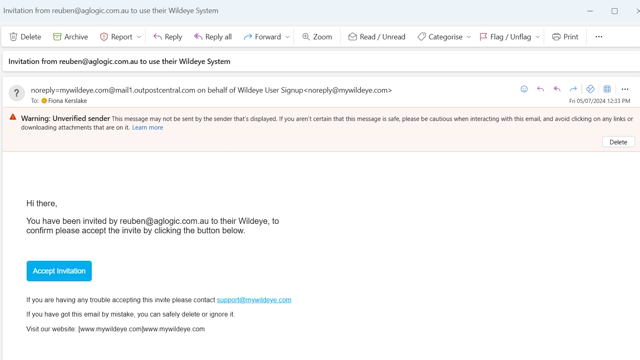This screenshot has height=360, width=640.
Task: Click the www.mywildeye.com website text
Action: point(174,329)
